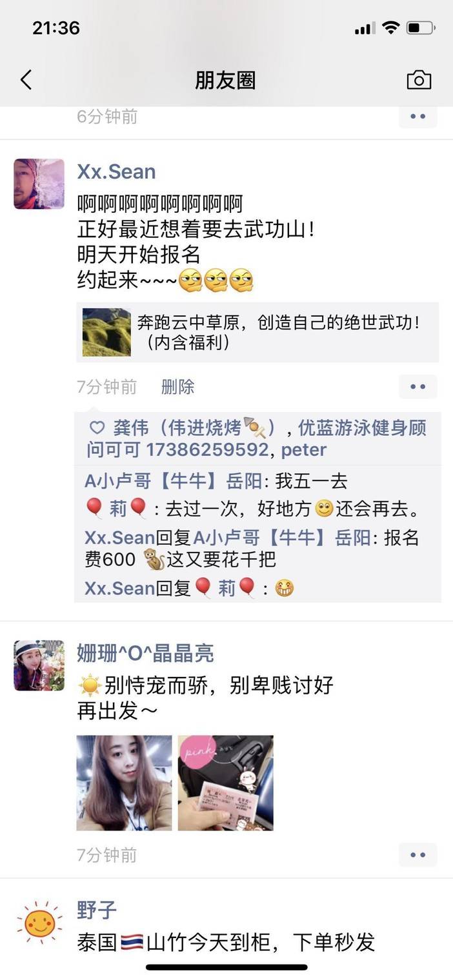Check battery icon in status bar

click(x=421, y=28)
